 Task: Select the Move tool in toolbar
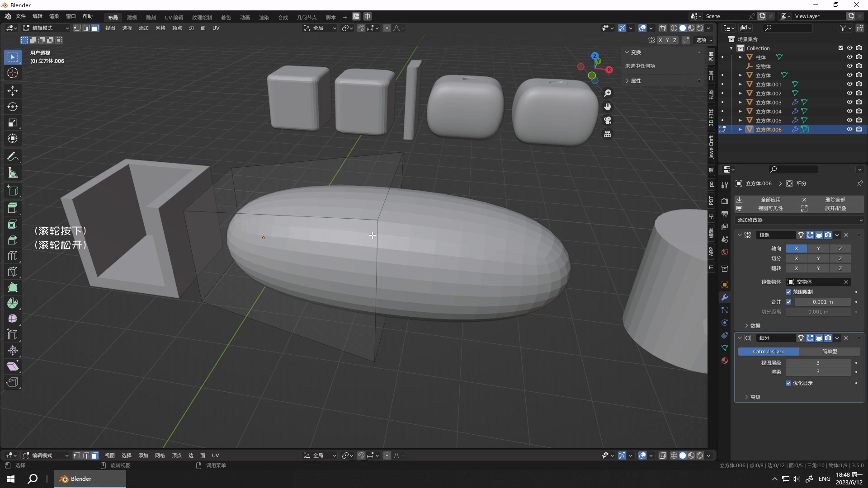(x=13, y=91)
